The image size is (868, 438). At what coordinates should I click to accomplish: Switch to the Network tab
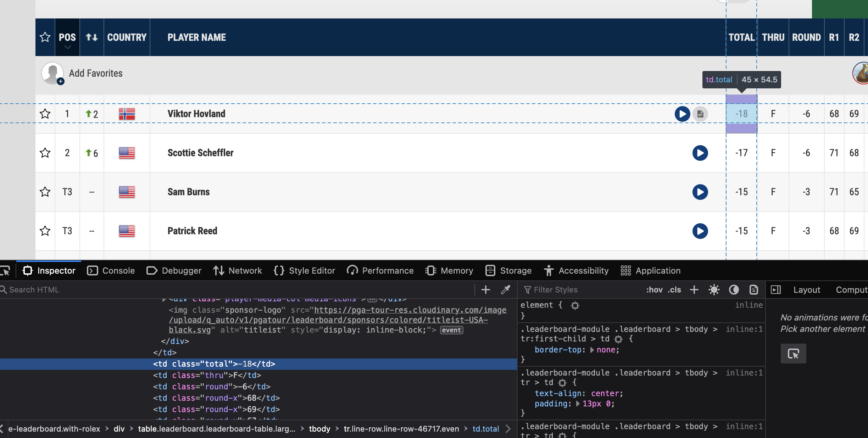tap(238, 271)
